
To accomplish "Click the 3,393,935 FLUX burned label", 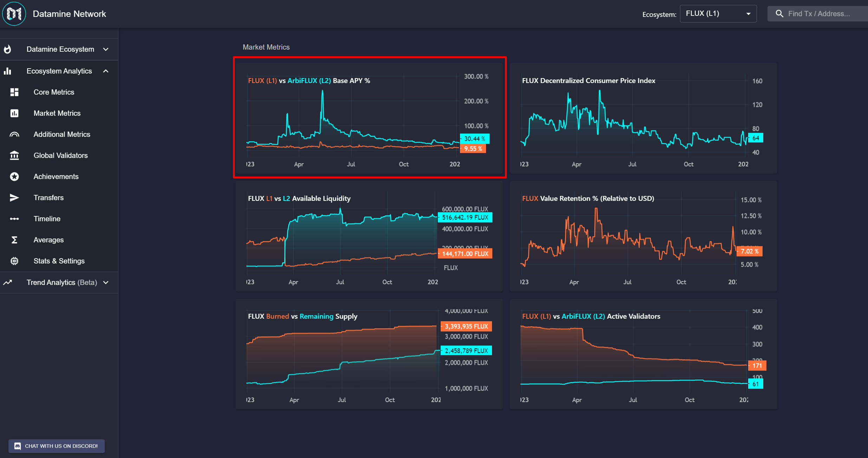I will (466, 326).
